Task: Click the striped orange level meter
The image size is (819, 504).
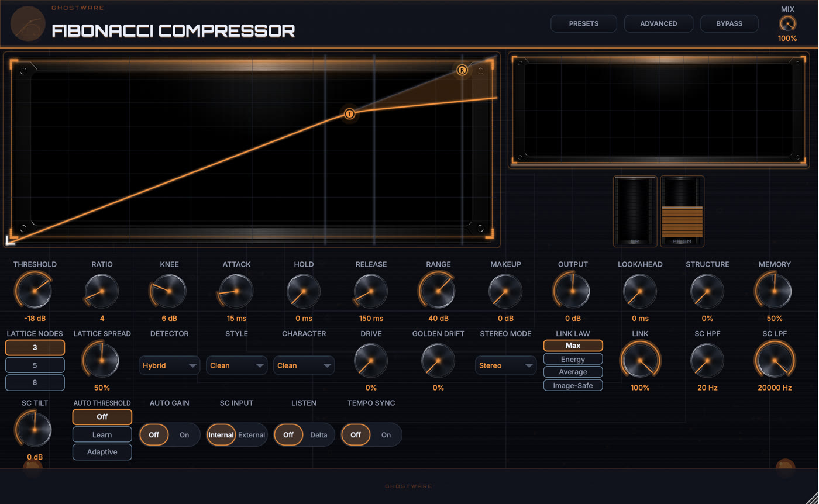Action: point(682,211)
